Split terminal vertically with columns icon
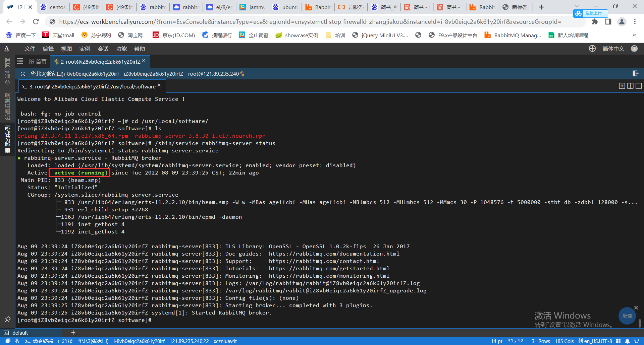 coord(630,86)
